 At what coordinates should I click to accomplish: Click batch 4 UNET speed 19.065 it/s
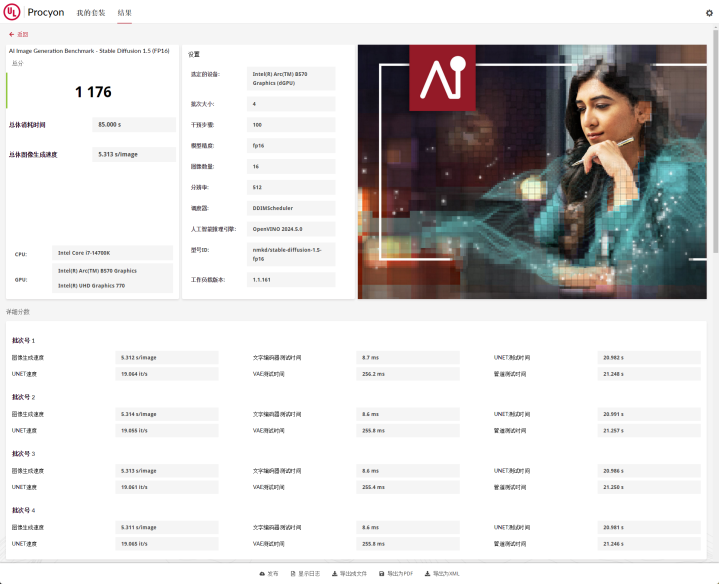(x=166, y=544)
